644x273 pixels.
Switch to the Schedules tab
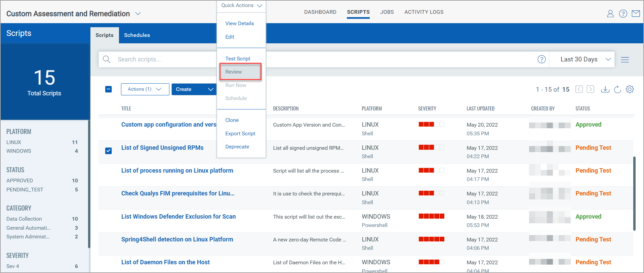point(137,35)
